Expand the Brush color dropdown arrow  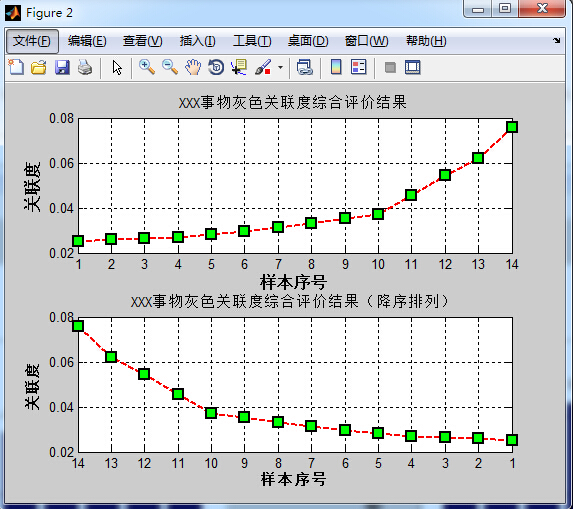[x=280, y=68]
